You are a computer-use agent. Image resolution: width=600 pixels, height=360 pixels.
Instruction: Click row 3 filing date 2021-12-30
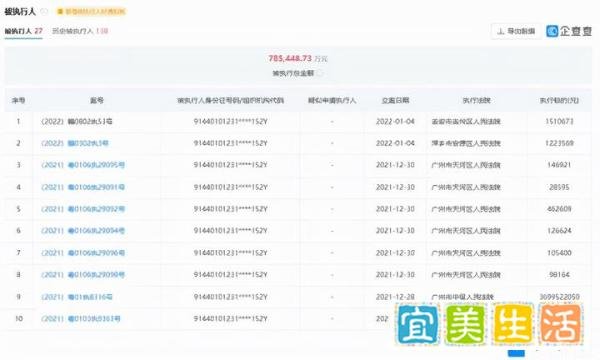point(395,165)
